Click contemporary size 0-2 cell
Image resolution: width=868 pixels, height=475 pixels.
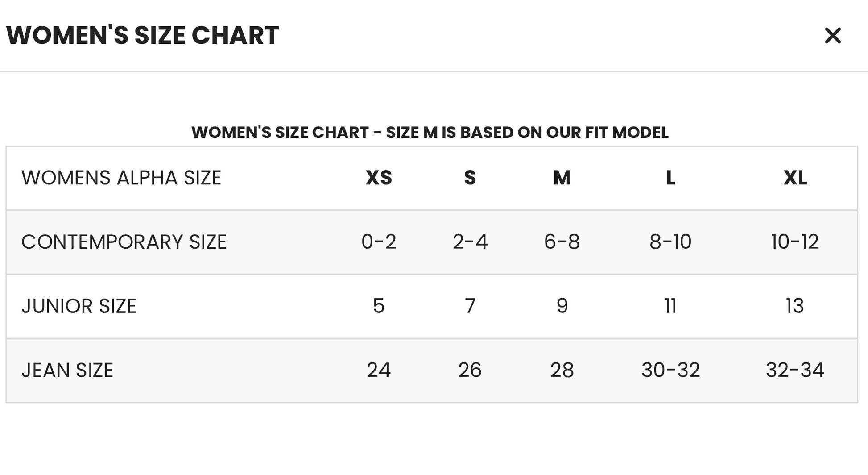[x=379, y=242]
